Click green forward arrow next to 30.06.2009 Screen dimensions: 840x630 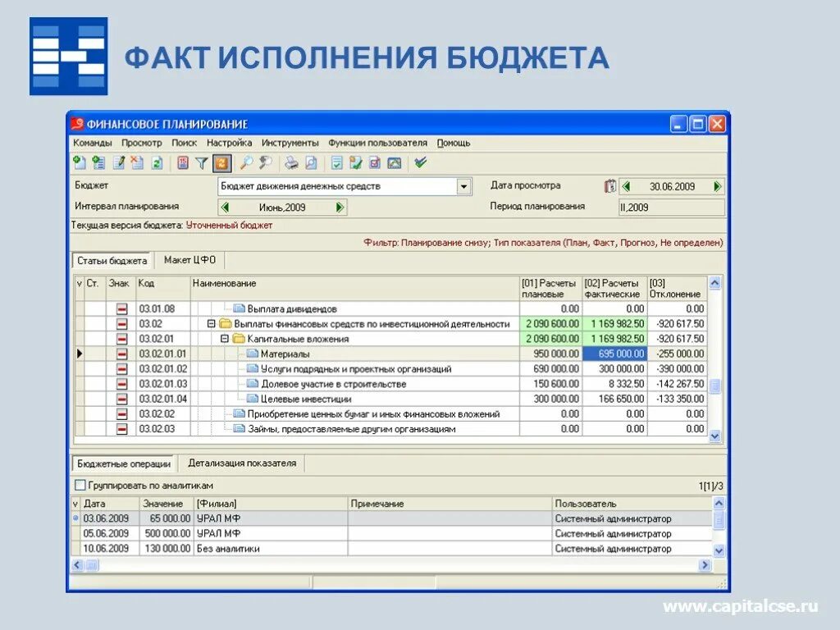point(719,186)
